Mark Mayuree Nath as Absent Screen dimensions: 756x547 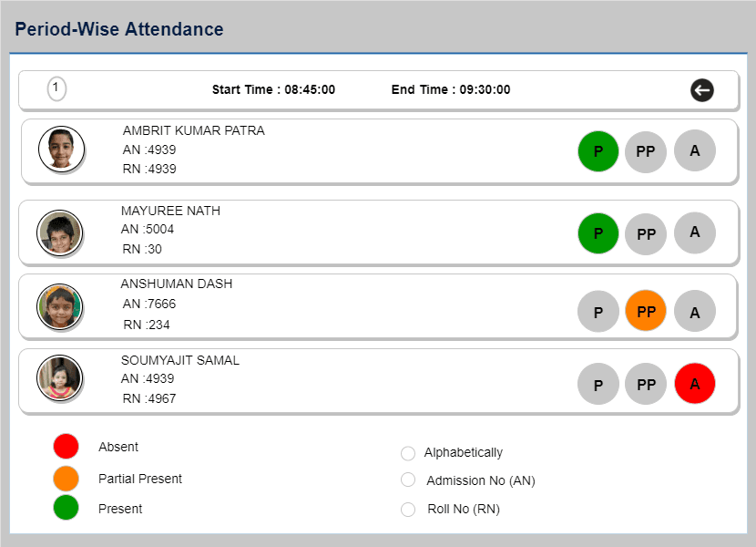(694, 232)
